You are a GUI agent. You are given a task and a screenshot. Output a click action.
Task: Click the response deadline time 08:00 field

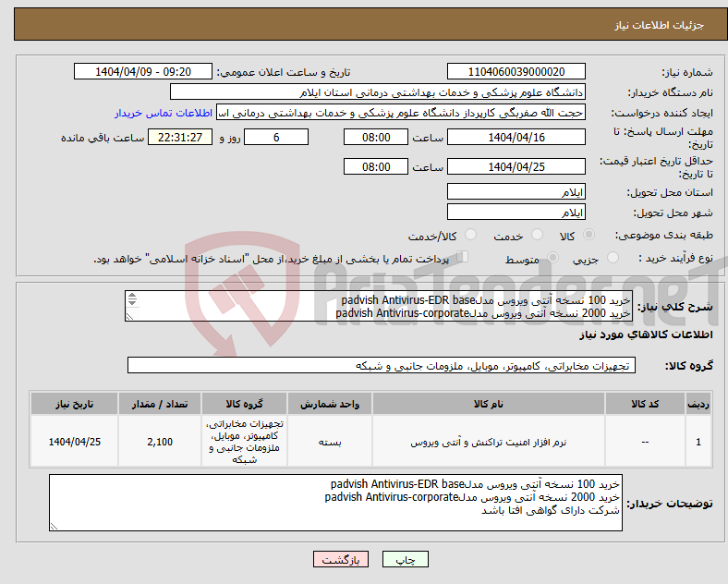pyautogui.click(x=376, y=137)
